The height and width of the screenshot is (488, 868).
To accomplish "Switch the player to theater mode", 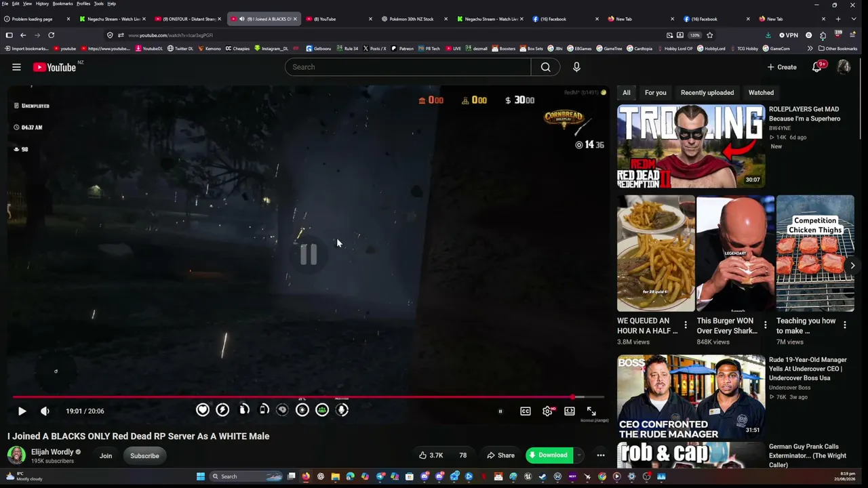I will [570, 411].
